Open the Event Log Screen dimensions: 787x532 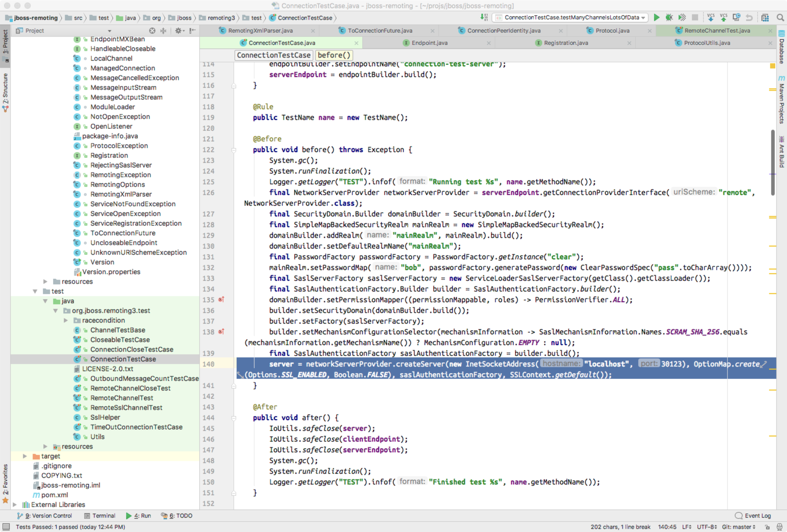754,515
